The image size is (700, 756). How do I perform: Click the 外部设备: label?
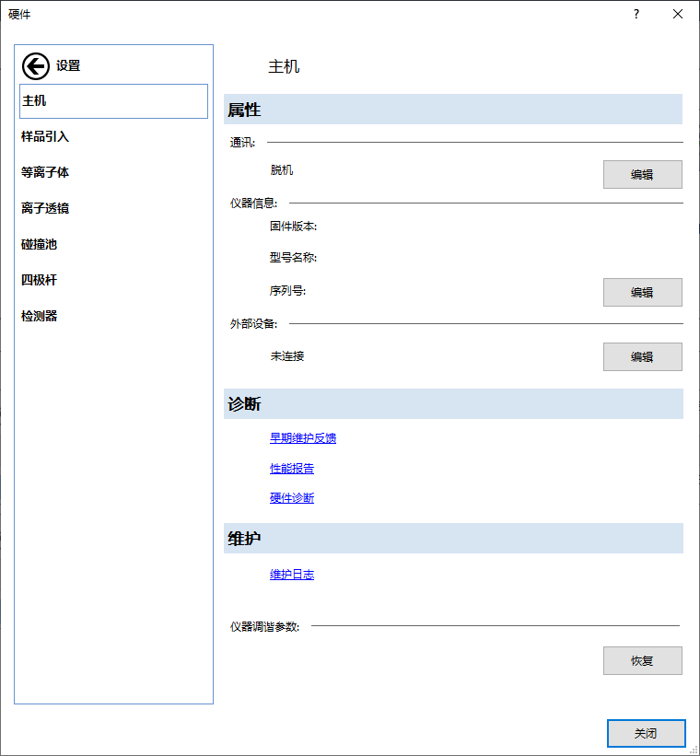click(254, 324)
